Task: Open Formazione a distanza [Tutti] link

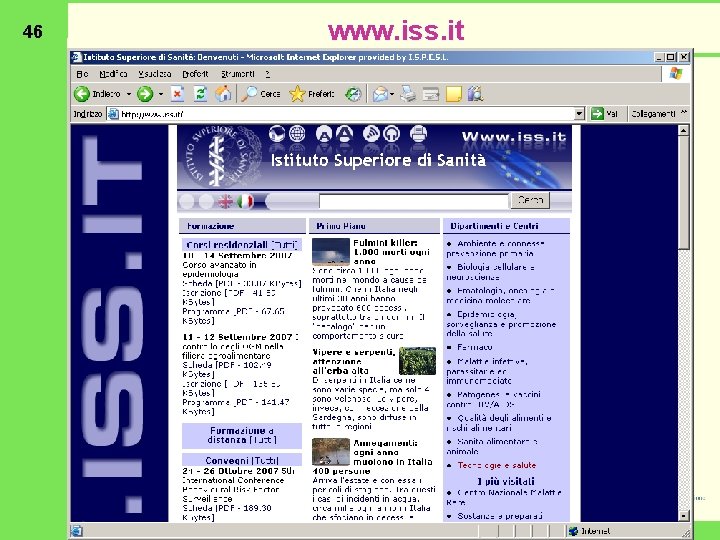Action: point(242,435)
